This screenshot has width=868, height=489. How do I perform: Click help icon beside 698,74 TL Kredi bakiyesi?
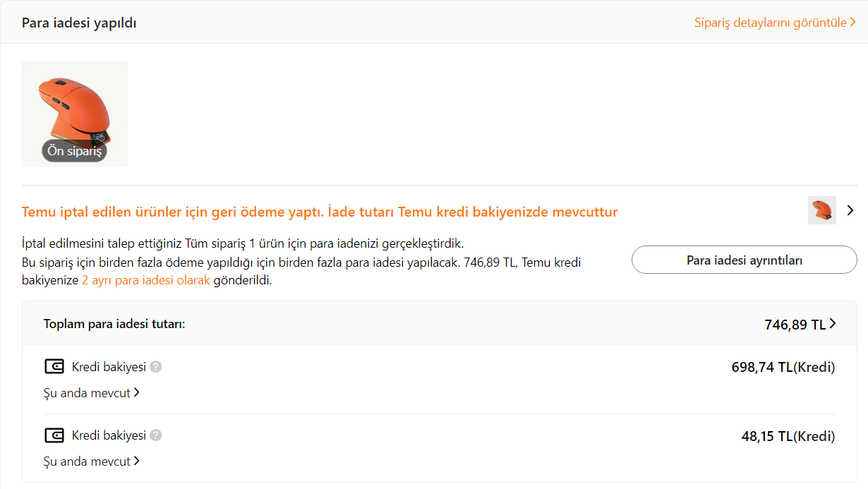point(156,367)
